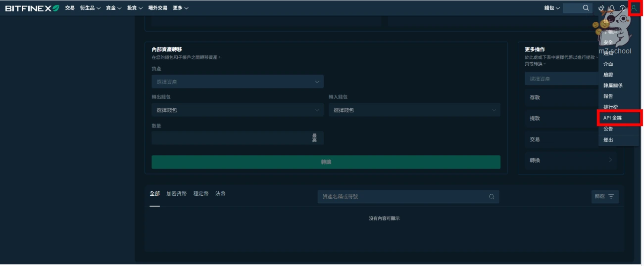Switch to the 加密貨幣 tab
644x266 pixels.
(177, 194)
